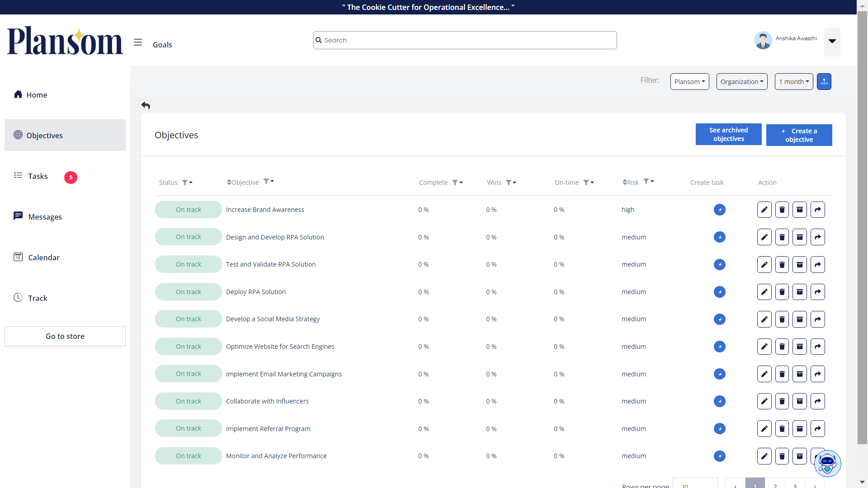Expand the Organization filter dropdown
The width and height of the screenshot is (868, 488).
(x=741, y=82)
